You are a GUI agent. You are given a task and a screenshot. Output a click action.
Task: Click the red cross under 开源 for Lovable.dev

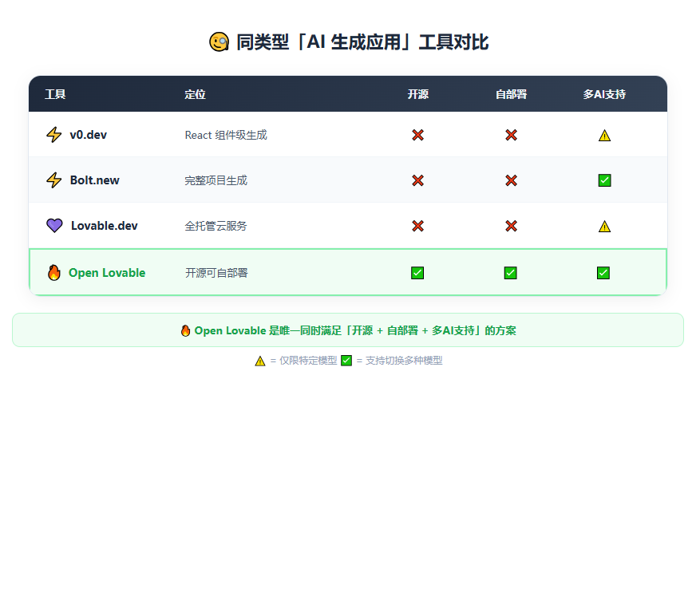point(417,226)
